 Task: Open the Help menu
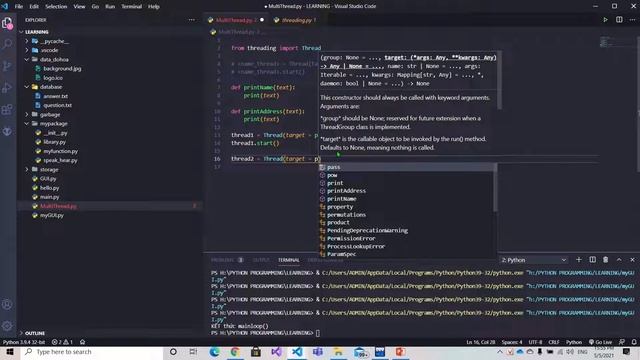coord(154,7)
